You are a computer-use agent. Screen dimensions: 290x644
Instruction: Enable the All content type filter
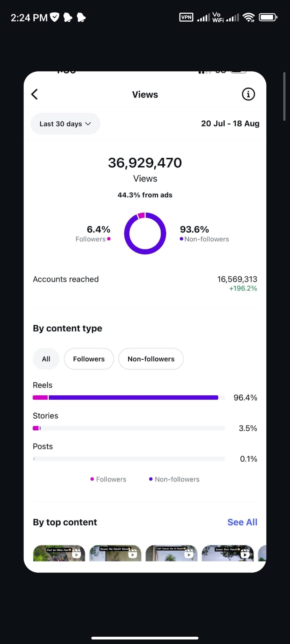(46, 359)
